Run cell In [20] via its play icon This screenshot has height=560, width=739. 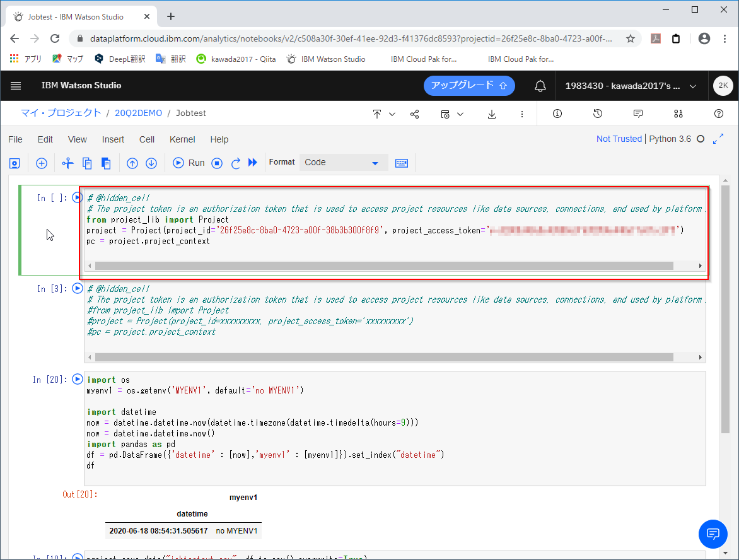[x=78, y=379]
